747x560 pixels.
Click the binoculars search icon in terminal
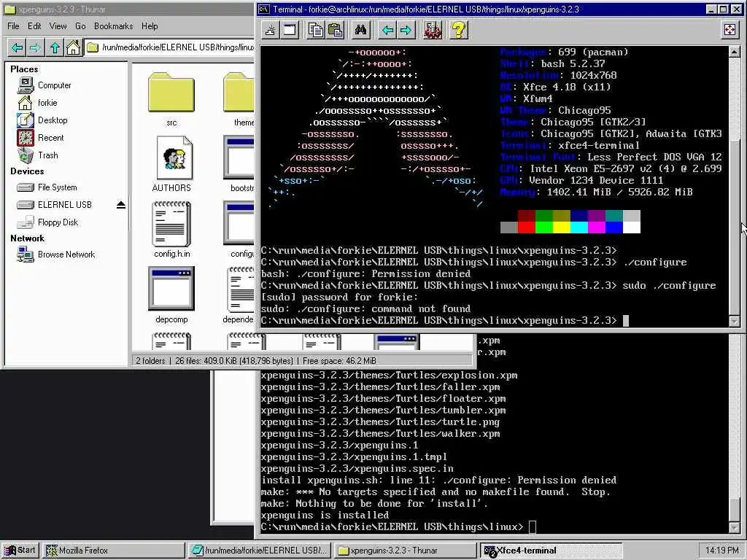click(x=360, y=30)
